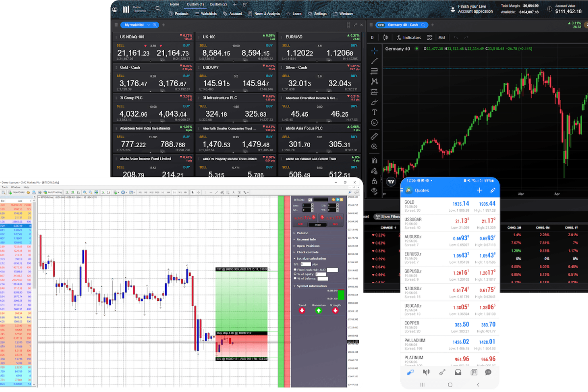This screenshot has width=588, height=392.
Task: Click the US NDAQ 100 sell price 21,161.23
Action: point(133,53)
